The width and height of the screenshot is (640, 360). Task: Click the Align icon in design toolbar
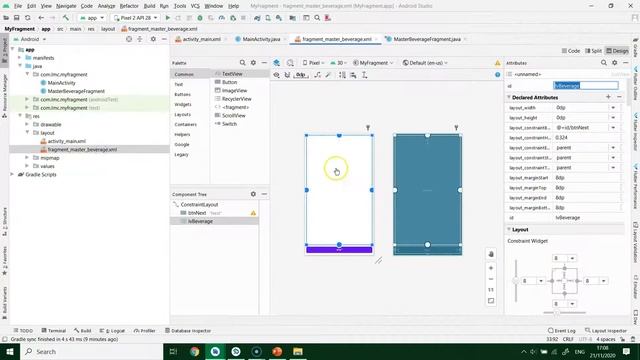pos(353,75)
